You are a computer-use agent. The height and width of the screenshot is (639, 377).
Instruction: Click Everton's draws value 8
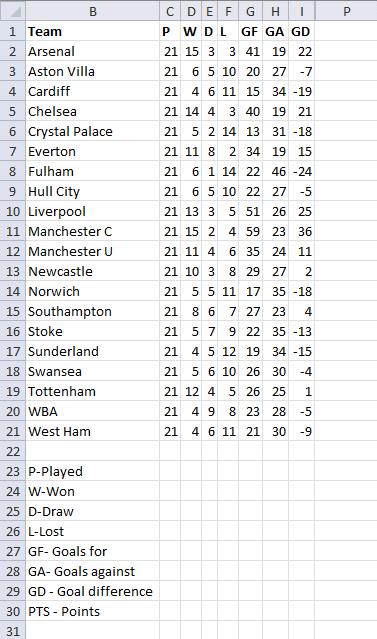tap(209, 151)
